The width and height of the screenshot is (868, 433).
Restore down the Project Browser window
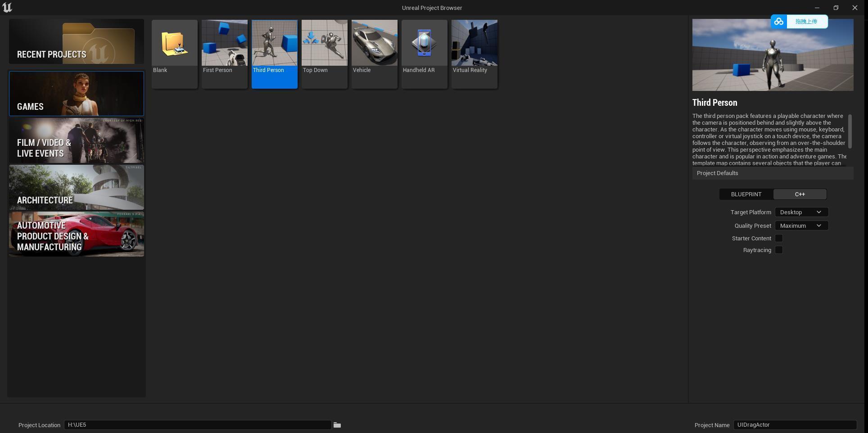[836, 8]
